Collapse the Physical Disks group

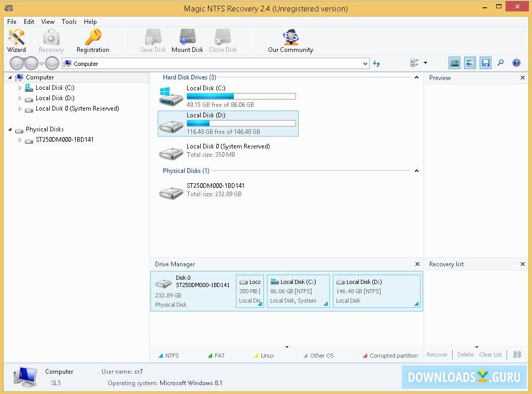point(417,171)
